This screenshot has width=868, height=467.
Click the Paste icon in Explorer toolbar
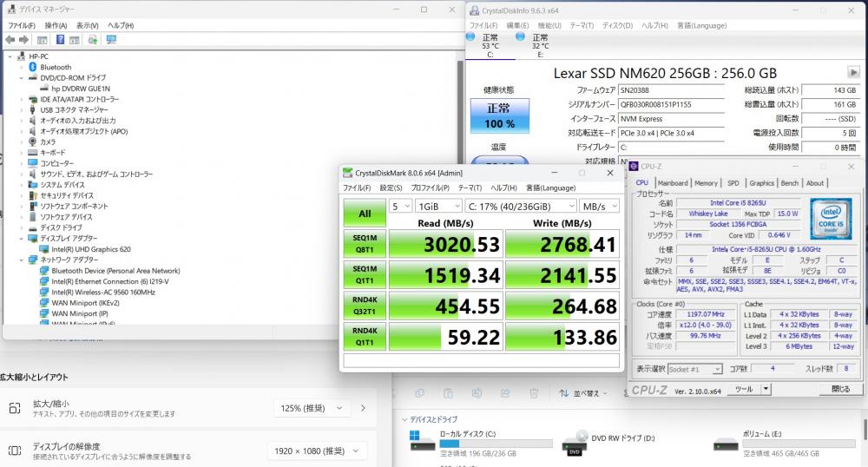(x=448, y=393)
